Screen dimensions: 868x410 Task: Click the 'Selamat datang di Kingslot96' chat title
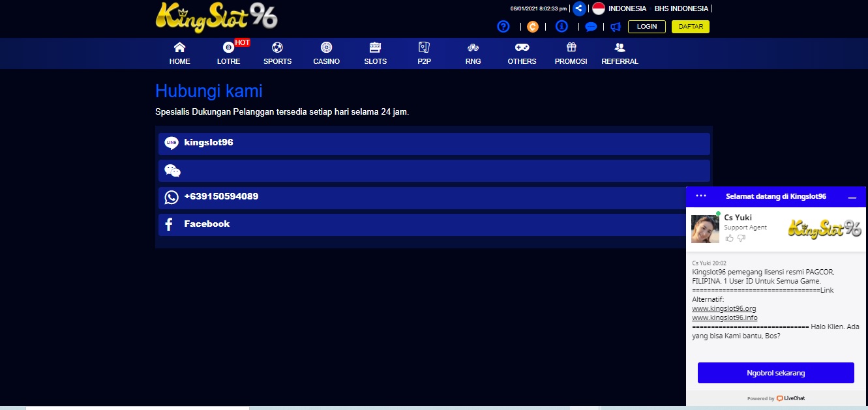(x=776, y=196)
